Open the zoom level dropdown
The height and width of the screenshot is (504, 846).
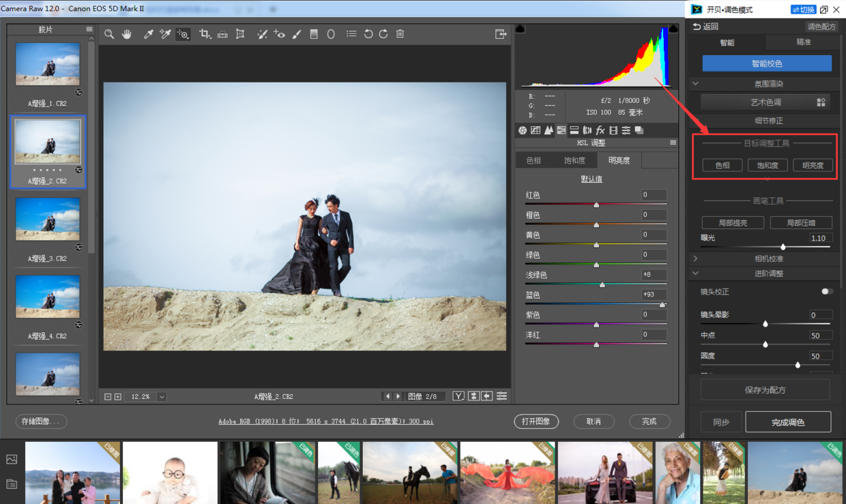(162, 396)
